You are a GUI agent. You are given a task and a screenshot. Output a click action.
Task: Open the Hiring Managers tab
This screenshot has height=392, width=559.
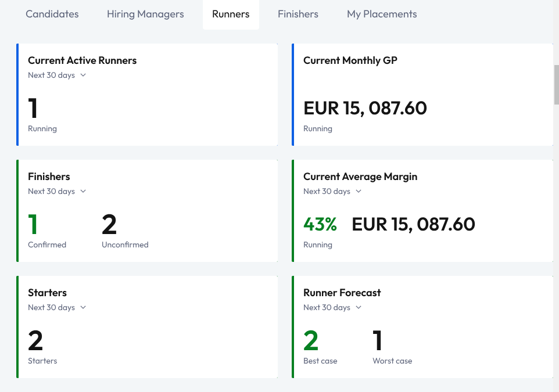point(145,15)
